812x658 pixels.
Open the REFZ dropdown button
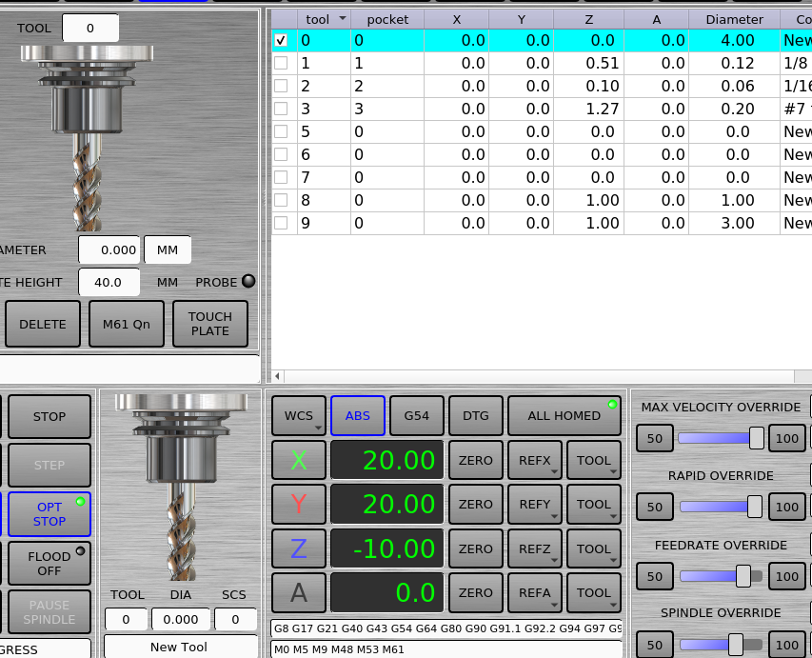535,548
